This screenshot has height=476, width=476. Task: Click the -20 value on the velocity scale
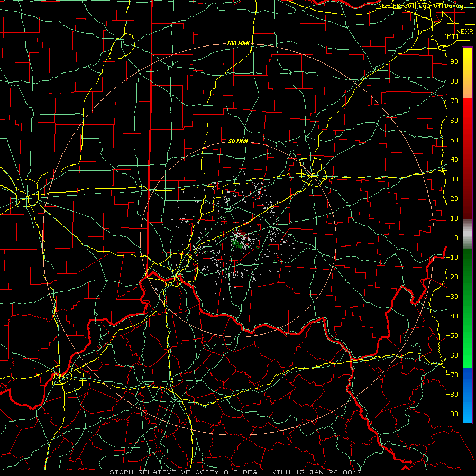coord(452,277)
